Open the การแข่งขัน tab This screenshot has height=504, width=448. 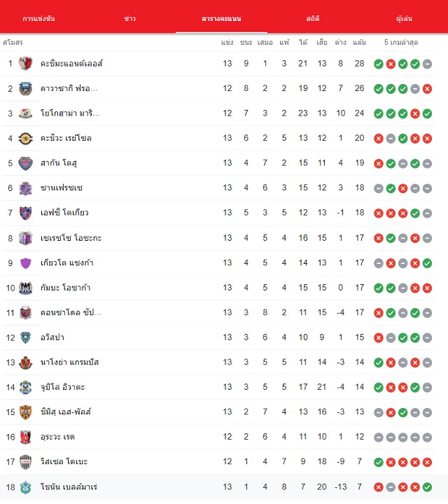(38, 18)
